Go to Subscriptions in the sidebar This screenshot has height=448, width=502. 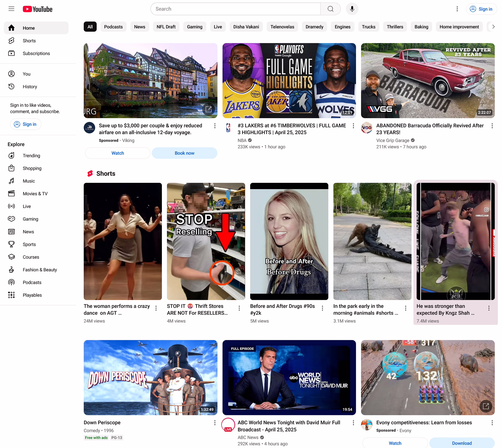coord(36,53)
